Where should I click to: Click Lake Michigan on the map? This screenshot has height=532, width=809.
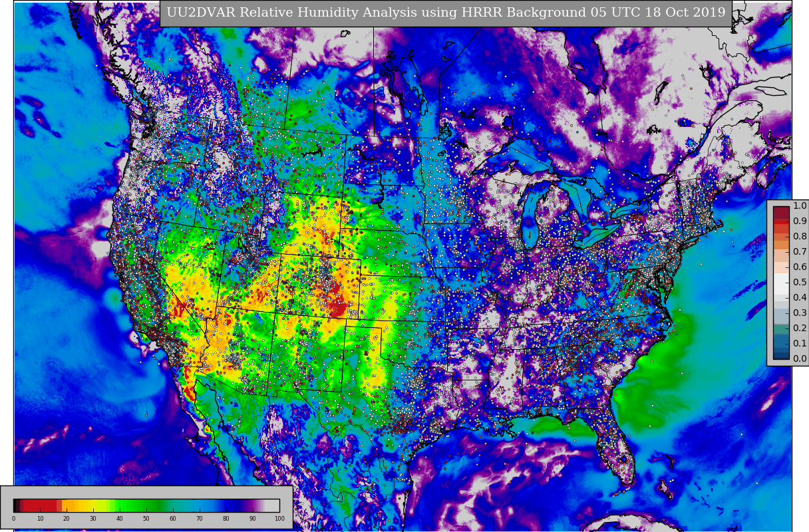coord(530,216)
